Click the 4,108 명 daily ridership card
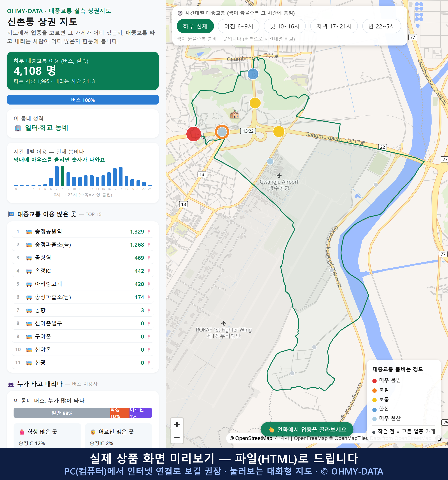The image size is (448, 480). pyautogui.click(x=83, y=71)
